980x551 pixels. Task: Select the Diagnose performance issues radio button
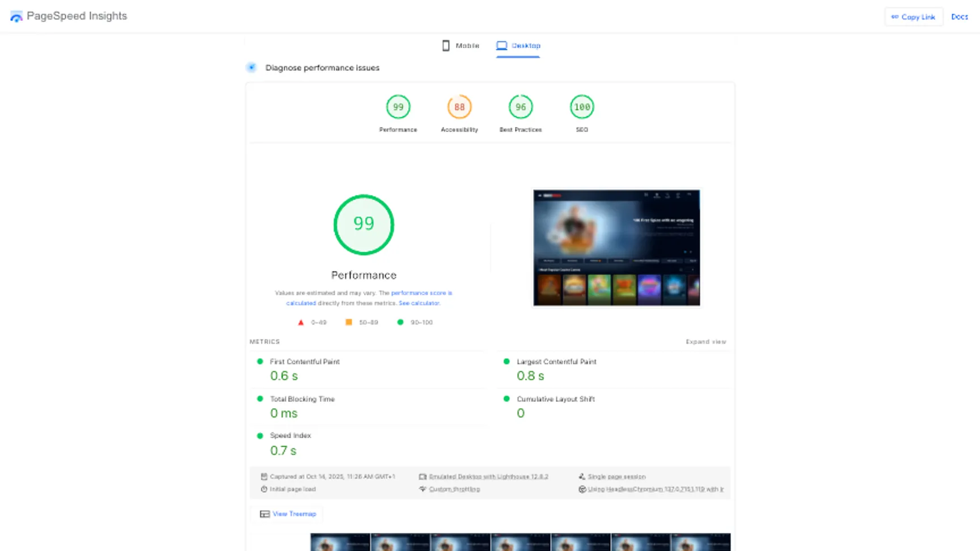(251, 67)
